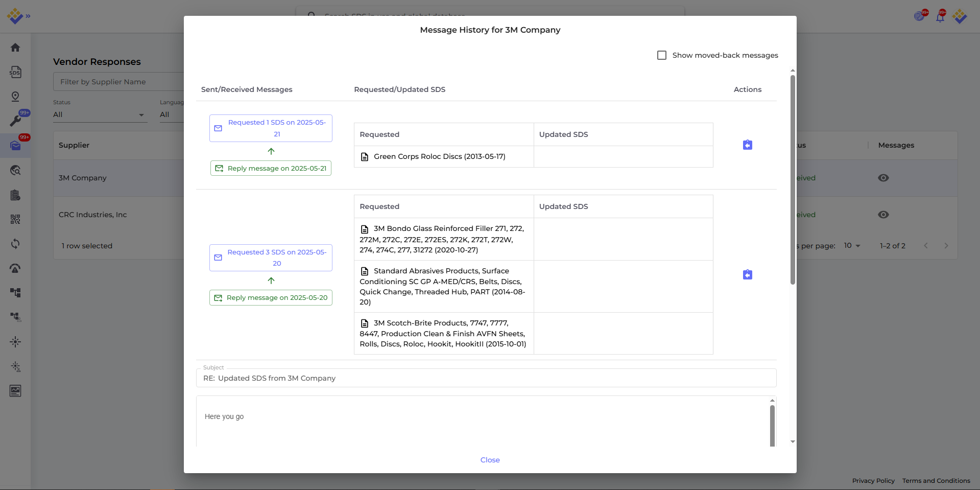The image size is (980, 490).
Task: Click the diamond logo icon at top right
Action: click(x=960, y=16)
